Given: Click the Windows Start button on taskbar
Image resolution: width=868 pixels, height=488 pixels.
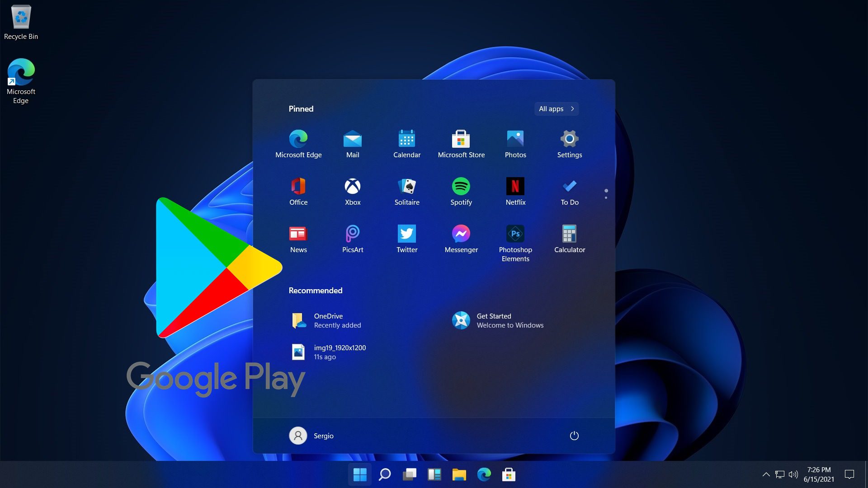Looking at the screenshot, I should tap(360, 474).
